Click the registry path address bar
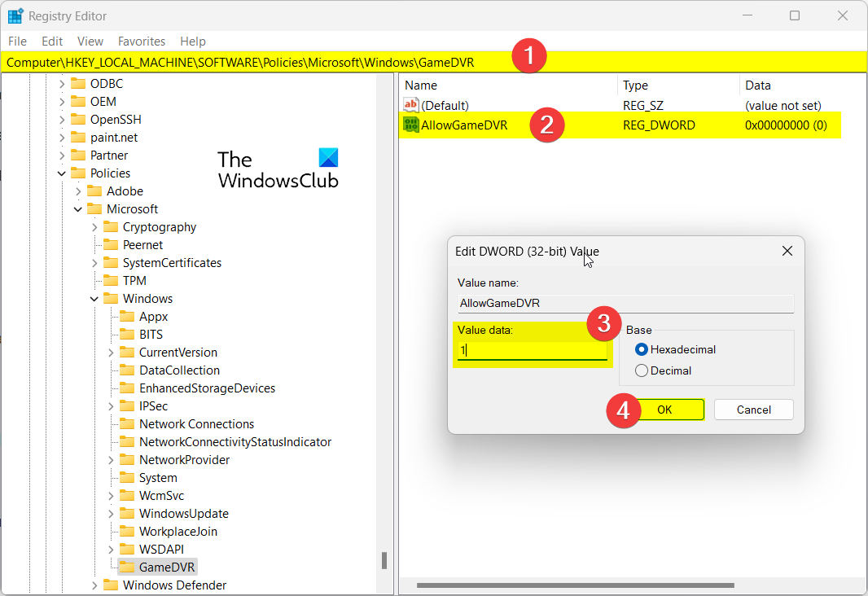The height and width of the screenshot is (596, 868). 433,63
